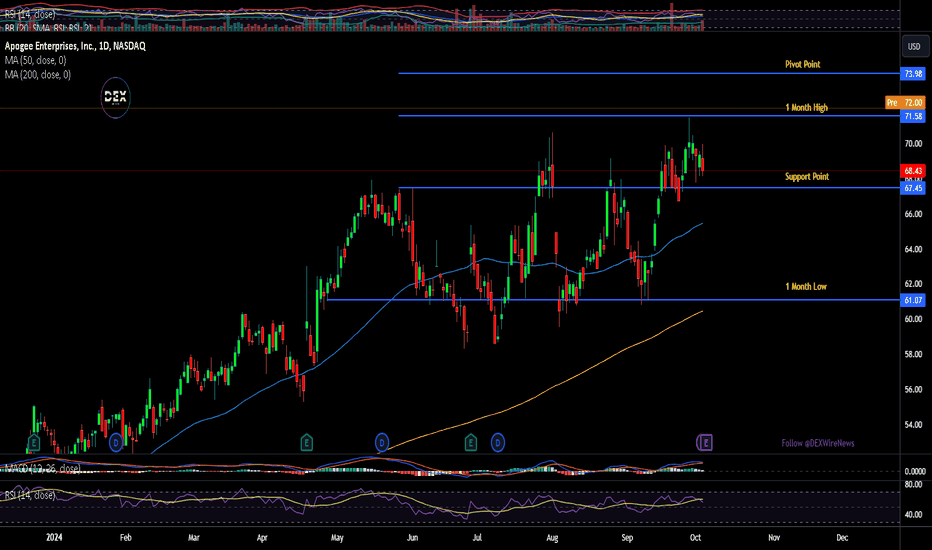Open the earnings marker in late April

pos(306,442)
